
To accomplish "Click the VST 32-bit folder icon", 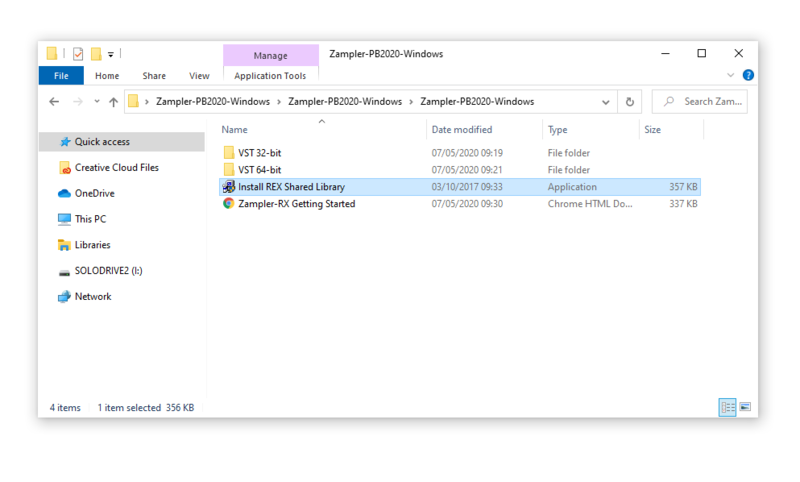I will (229, 153).
